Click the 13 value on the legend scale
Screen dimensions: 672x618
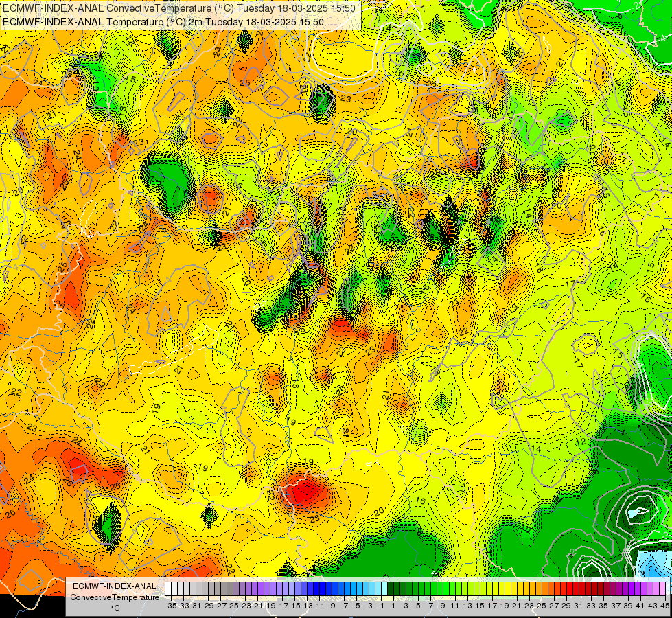point(467,606)
